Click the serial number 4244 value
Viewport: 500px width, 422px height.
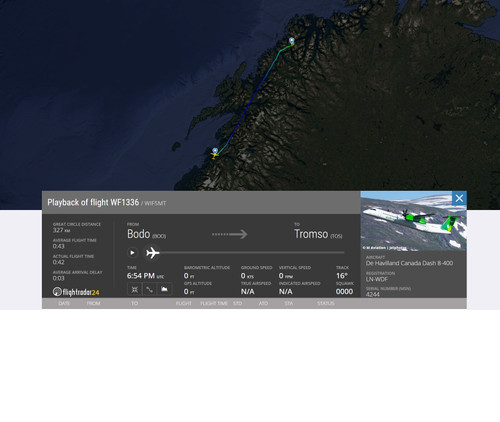[x=373, y=294]
